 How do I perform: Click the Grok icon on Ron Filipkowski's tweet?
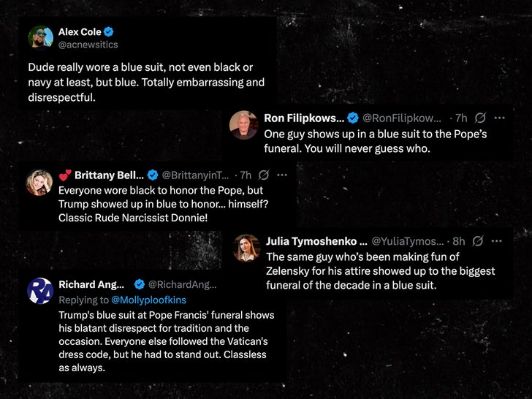[x=480, y=118]
